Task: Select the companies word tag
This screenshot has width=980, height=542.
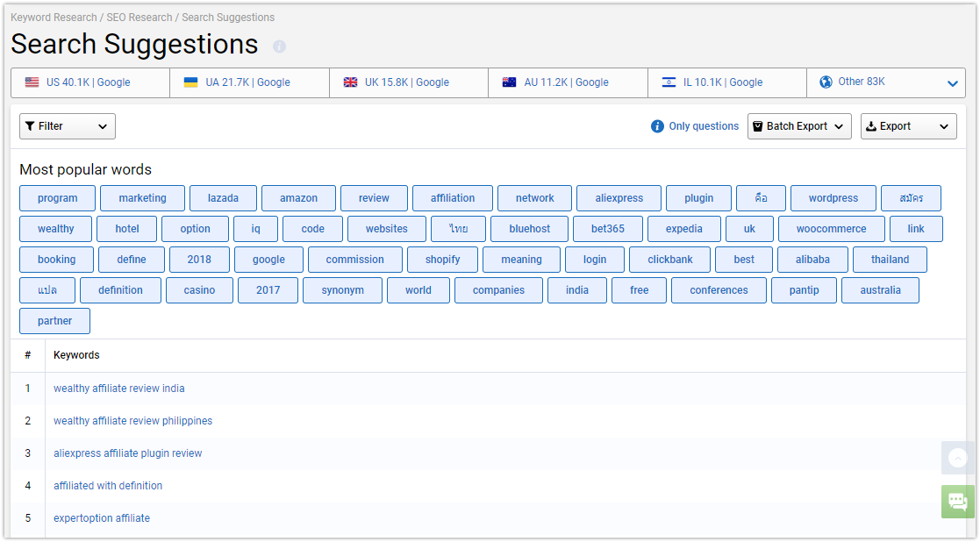Action: pyautogui.click(x=498, y=289)
